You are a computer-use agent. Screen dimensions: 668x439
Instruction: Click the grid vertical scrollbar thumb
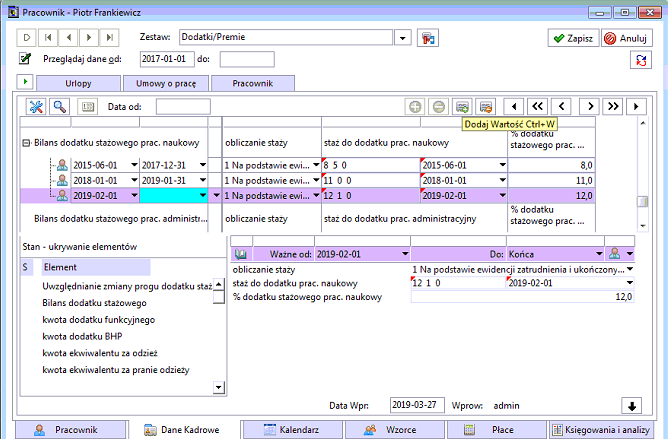[x=643, y=202]
